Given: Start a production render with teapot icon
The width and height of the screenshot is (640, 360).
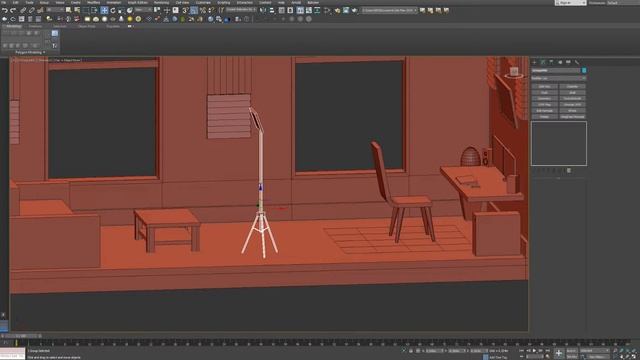Looking at the screenshot, I should tap(354, 10).
